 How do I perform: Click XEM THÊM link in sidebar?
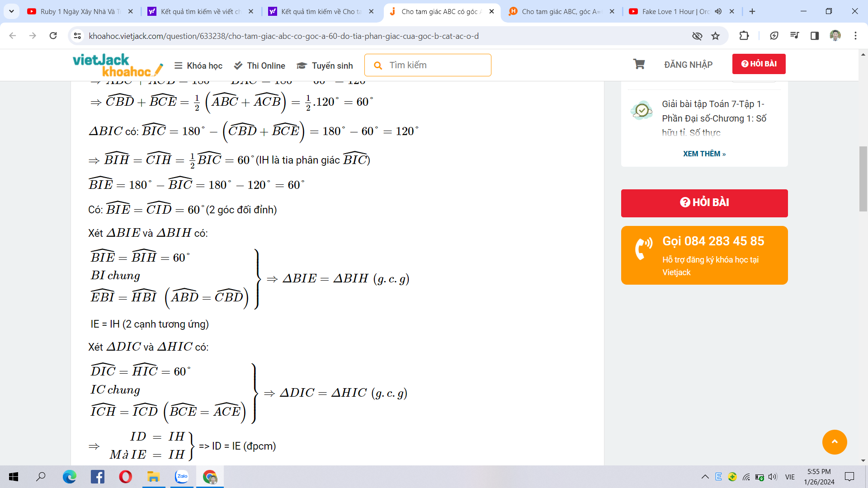click(704, 154)
